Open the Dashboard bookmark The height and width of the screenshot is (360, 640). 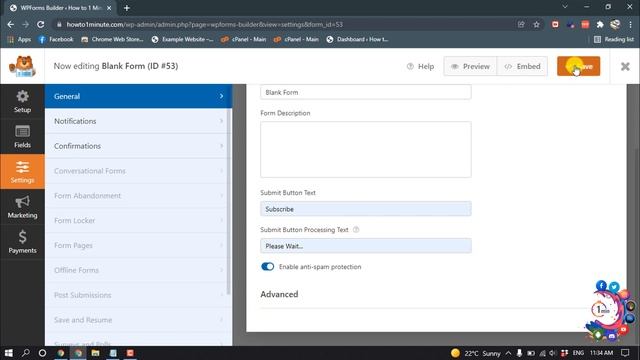357,40
